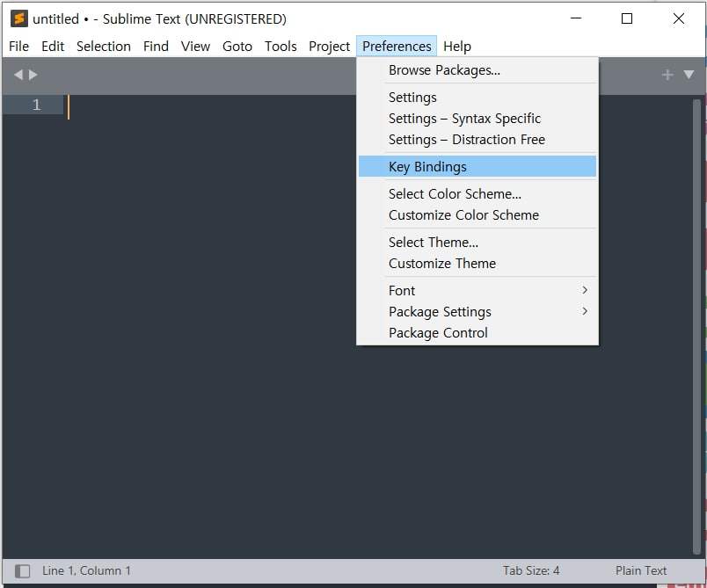
Task: Go to next tab with right arrow
Action: coord(33,75)
